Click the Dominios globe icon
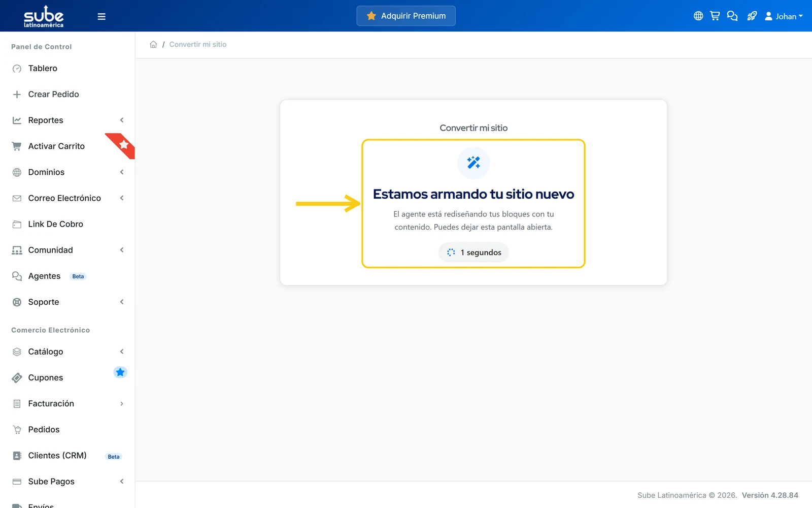Image resolution: width=812 pixels, height=508 pixels. [x=17, y=172]
